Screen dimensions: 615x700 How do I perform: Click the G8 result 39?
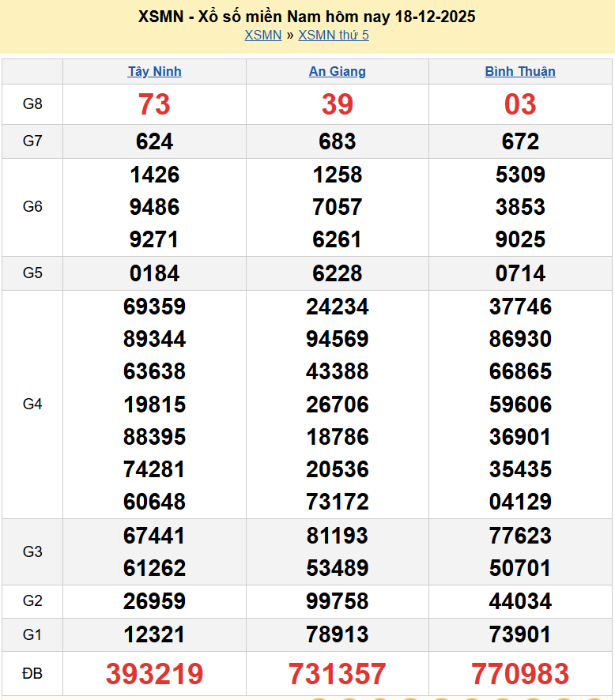(x=337, y=104)
